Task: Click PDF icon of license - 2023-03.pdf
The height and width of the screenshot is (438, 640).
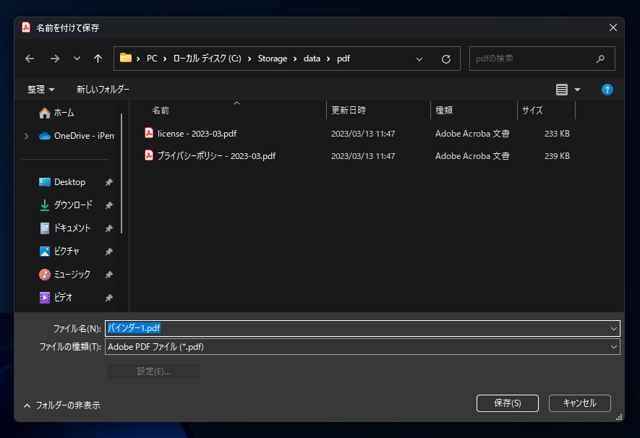Action: [149, 133]
